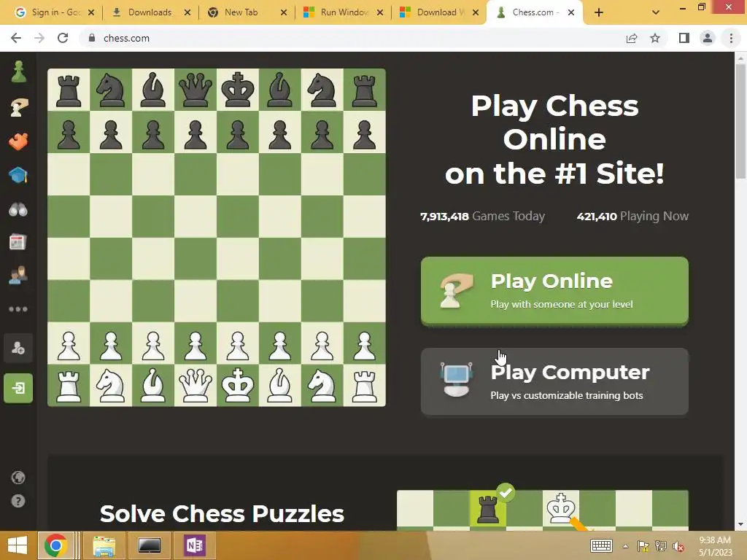Open the Chrome three-dot menu

[731, 38]
